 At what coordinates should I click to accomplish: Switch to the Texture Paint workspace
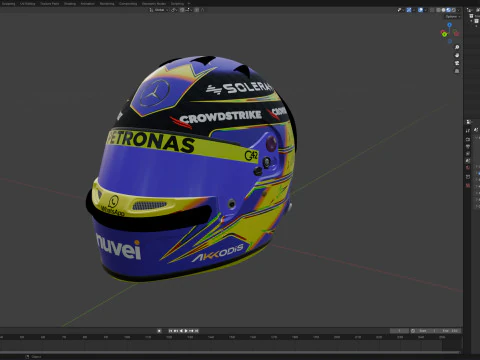point(50,4)
